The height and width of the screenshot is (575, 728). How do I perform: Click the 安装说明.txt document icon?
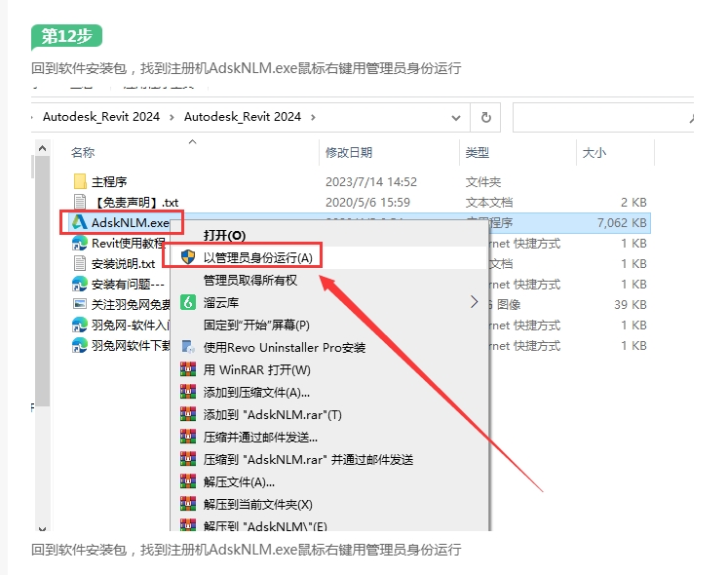tap(80, 263)
